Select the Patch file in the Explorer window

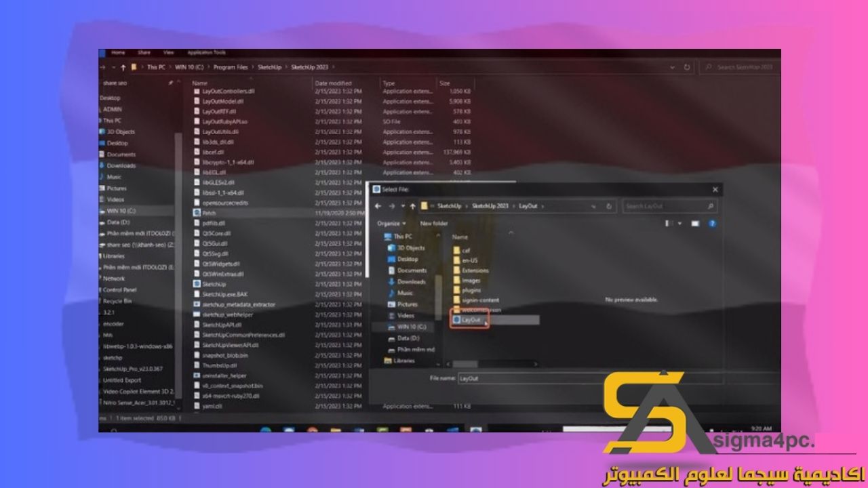[x=204, y=213]
